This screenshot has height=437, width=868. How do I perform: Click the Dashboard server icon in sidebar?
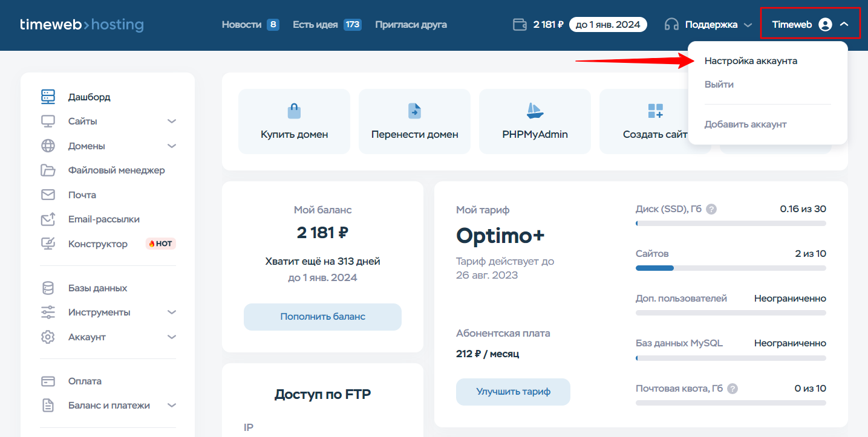48,97
